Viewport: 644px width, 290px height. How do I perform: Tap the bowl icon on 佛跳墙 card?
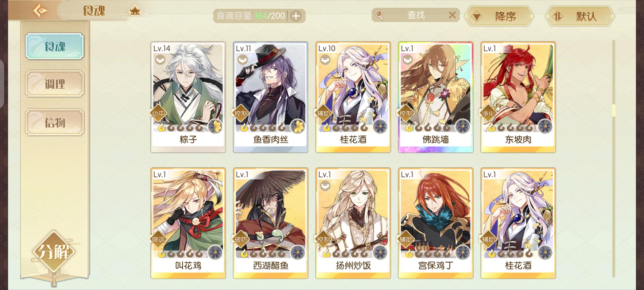(x=407, y=59)
